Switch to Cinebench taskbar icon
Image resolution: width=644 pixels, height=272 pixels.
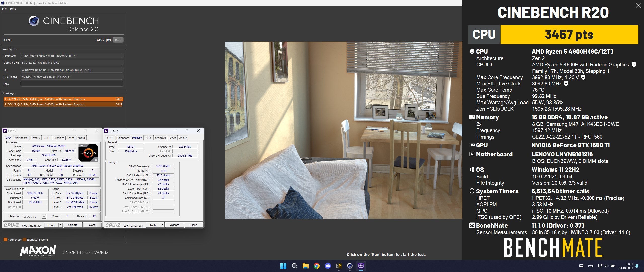click(x=350, y=266)
